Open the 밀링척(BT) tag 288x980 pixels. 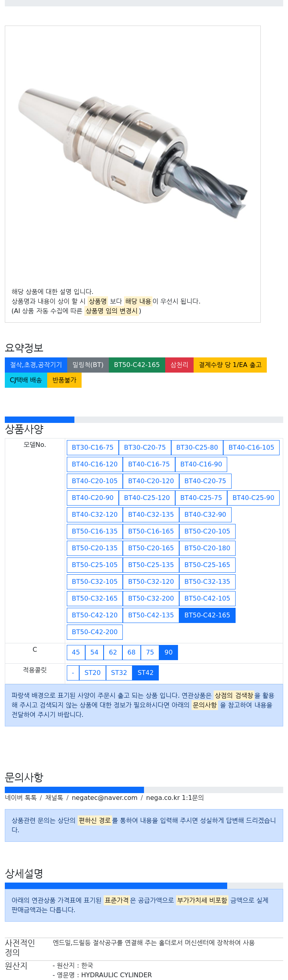pyautogui.click(x=88, y=365)
